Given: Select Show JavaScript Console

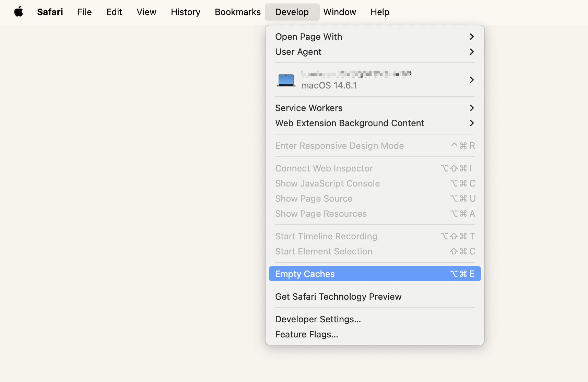Looking at the screenshot, I should (x=375, y=183).
